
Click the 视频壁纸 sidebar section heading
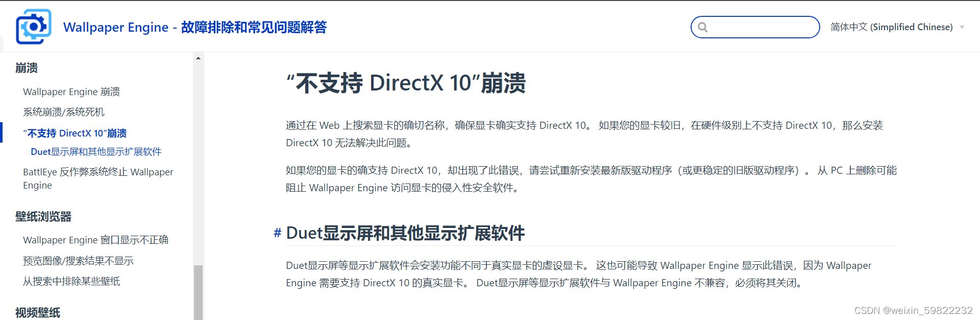click(38, 312)
